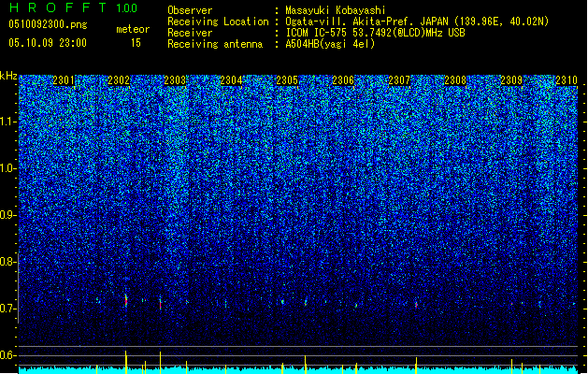Click the Receiving Location label
This screenshot has width=588, height=374.
tap(218, 22)
